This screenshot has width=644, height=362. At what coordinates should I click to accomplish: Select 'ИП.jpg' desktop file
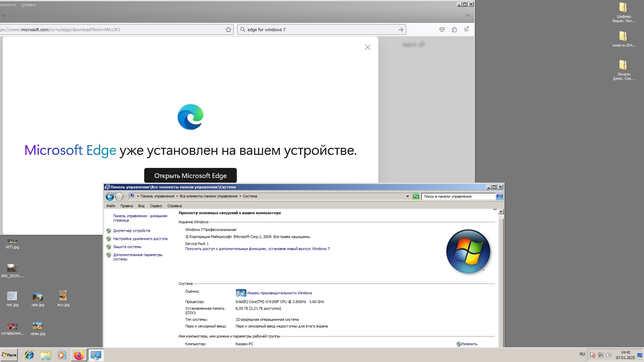pyautogui.click(x=12, y=244)
